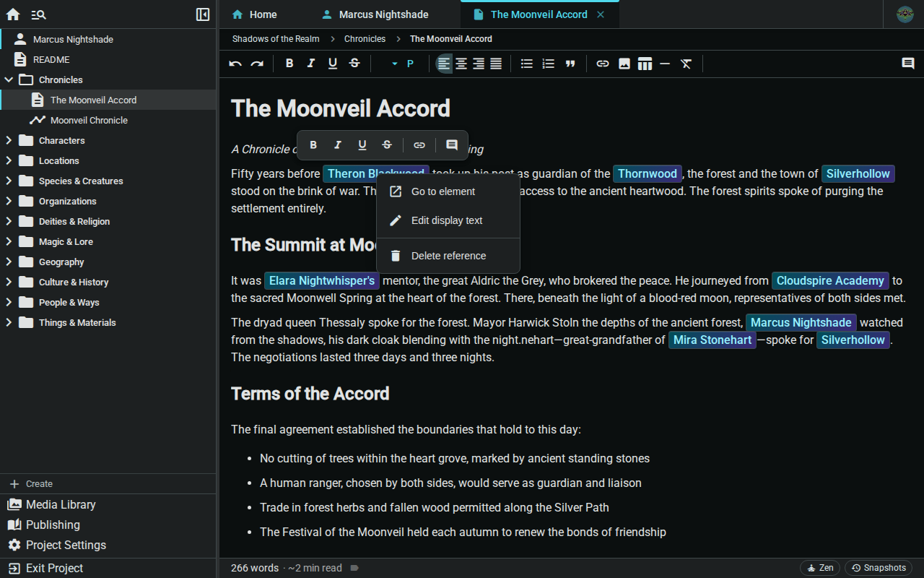This screenshot has height=578, width=924.
Task: Insert a horizontal rule from the toolbar
Action: [x=665, y=64]
